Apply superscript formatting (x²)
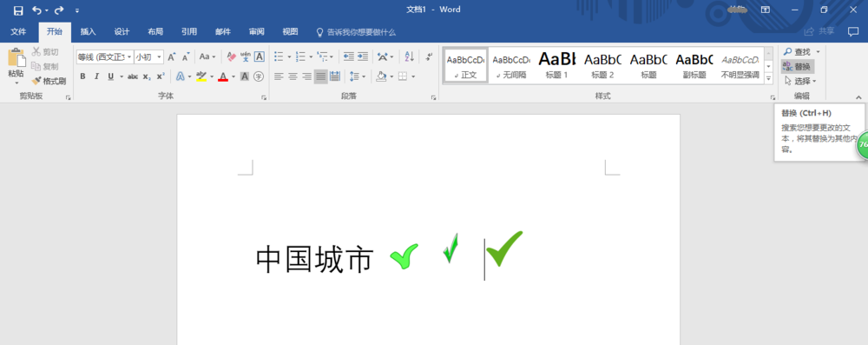 (x=160, y=76)
